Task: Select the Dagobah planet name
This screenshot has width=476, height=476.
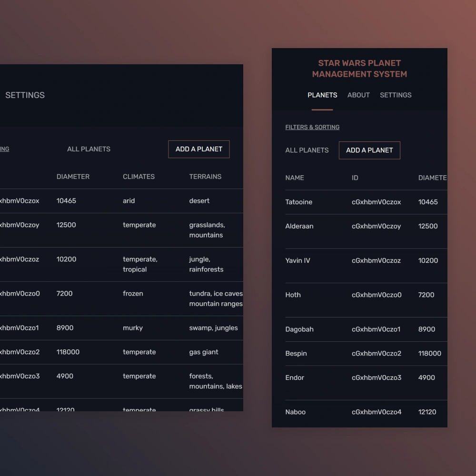Action: click(299, 329)
